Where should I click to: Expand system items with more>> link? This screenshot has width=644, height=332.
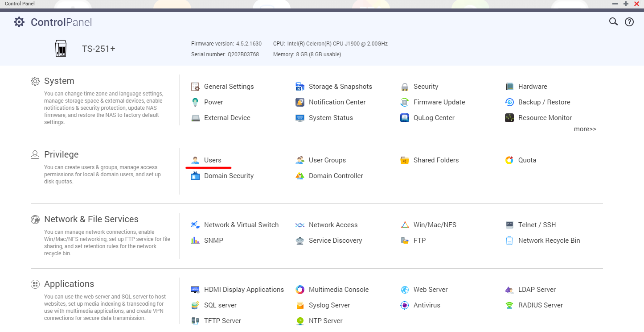click(585, 129)
